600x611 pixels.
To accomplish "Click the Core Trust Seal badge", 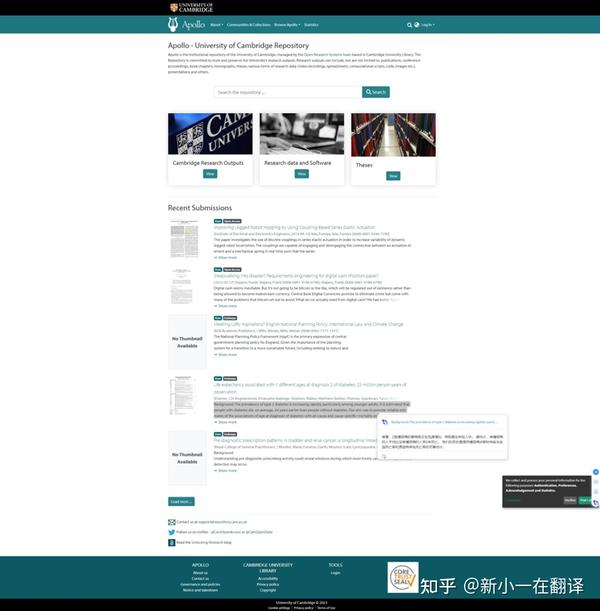I will 403,577.
